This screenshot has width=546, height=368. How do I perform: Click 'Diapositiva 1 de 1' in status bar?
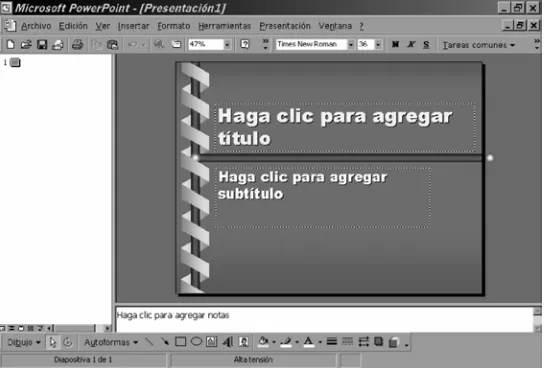pyautogui.click(x=83, y=360)
